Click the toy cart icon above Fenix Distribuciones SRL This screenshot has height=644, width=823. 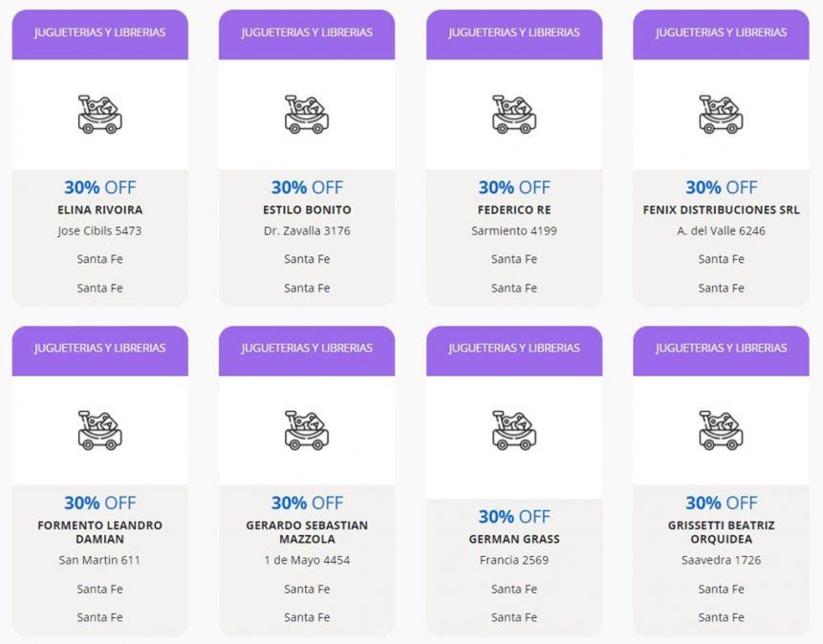tap(721, 115)
